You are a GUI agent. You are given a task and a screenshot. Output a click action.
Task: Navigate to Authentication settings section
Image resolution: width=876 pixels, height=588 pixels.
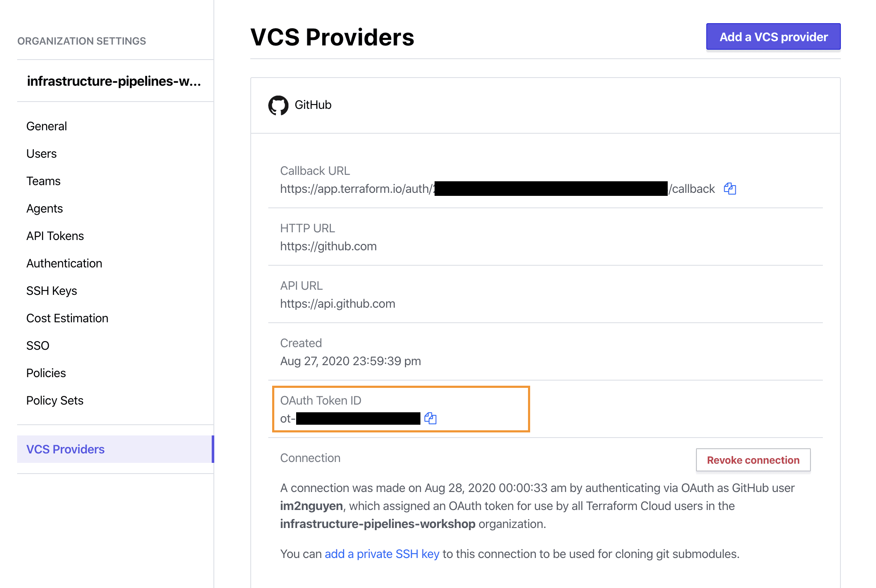(63, 263)
